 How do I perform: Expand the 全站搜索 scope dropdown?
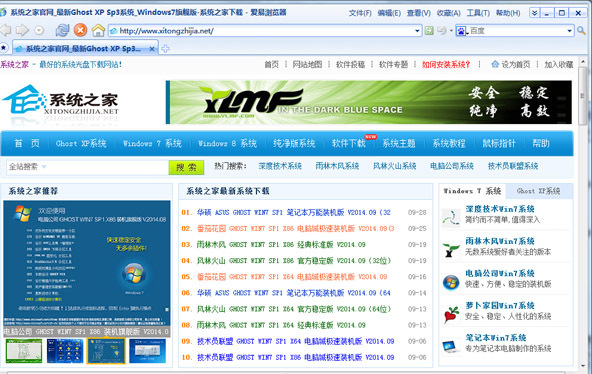click(44, 166)
